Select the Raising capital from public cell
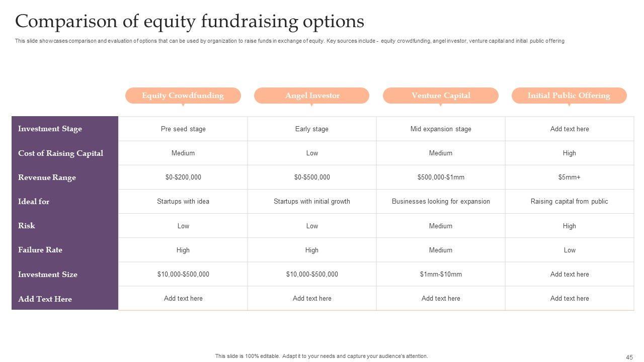Viewport: 644px width, 362px height. click(569, 202)
